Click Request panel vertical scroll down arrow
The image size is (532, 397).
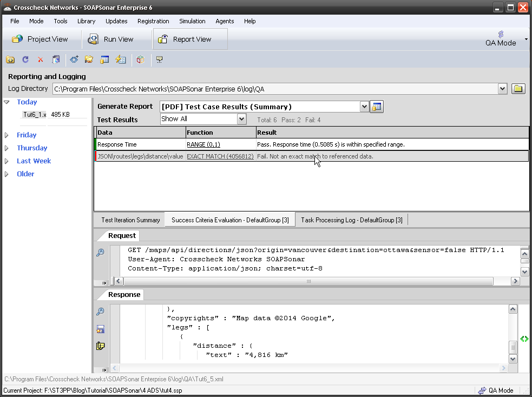tap(524, 272)
